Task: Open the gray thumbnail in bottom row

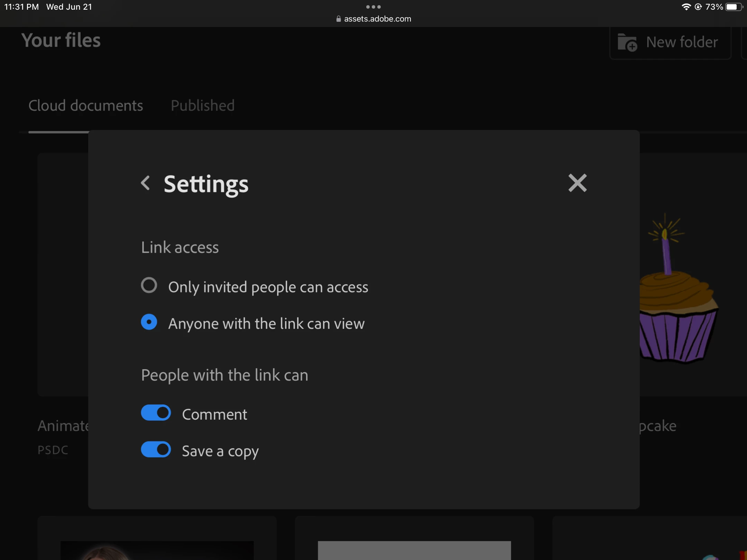Action: click(414, 550)
